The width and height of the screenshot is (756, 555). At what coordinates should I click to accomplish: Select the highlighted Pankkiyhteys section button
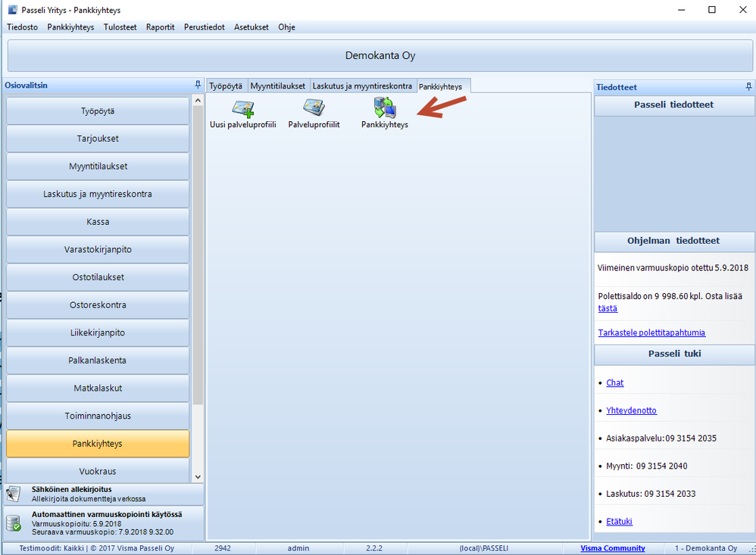click(x=98, y=444)
